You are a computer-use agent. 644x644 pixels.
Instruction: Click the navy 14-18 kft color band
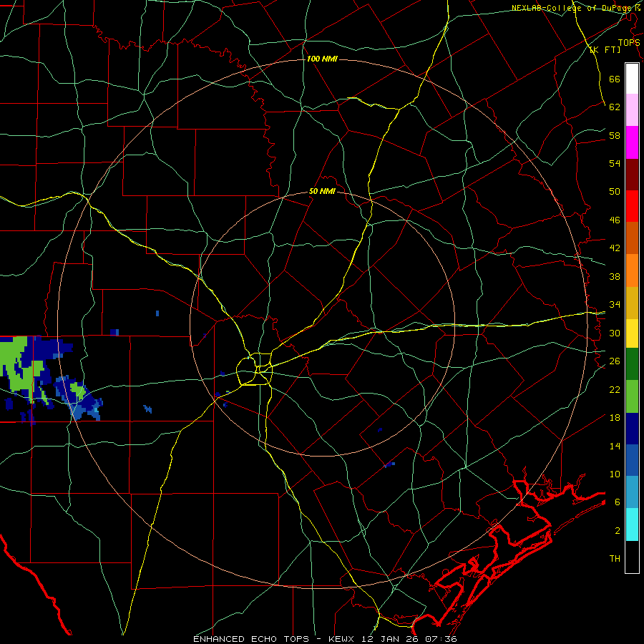pos(632,429)
